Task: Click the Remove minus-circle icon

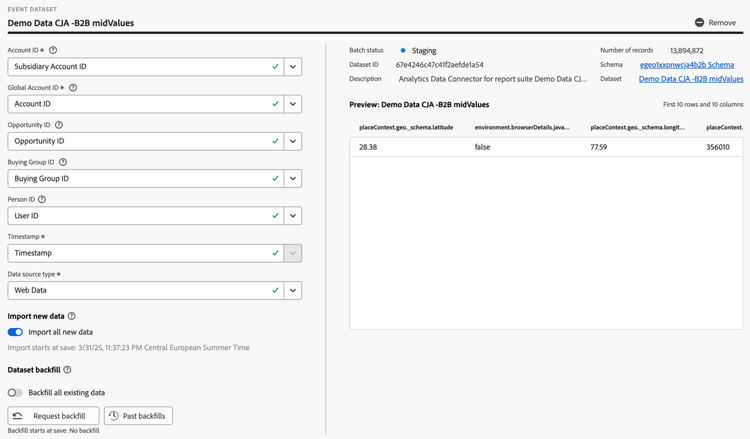Action: click(x=699, y=22)
